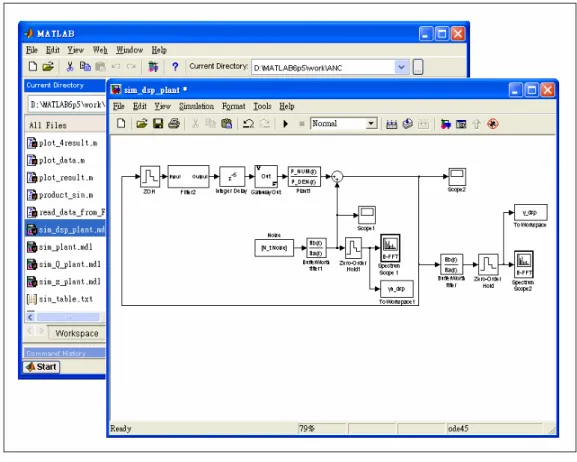Open the Simulink icon in MATLAB toolbar
The width and height of the screenshot is (577, 462).
(x=153, y=67)
